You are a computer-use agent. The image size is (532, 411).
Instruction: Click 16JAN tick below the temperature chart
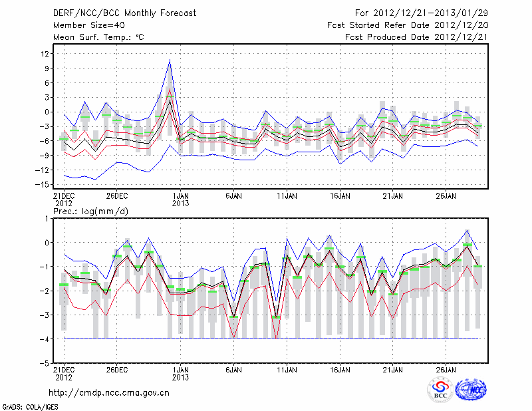(340, 196)
